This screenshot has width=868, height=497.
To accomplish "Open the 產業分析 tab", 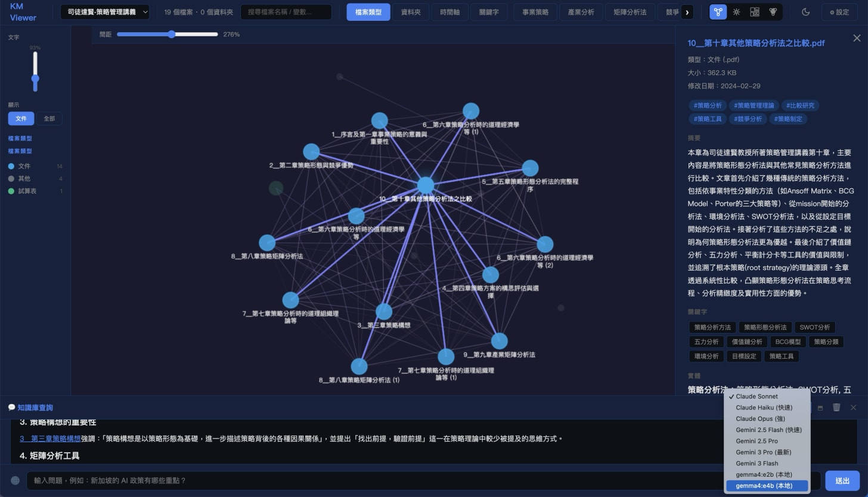I will coord(581,12).
